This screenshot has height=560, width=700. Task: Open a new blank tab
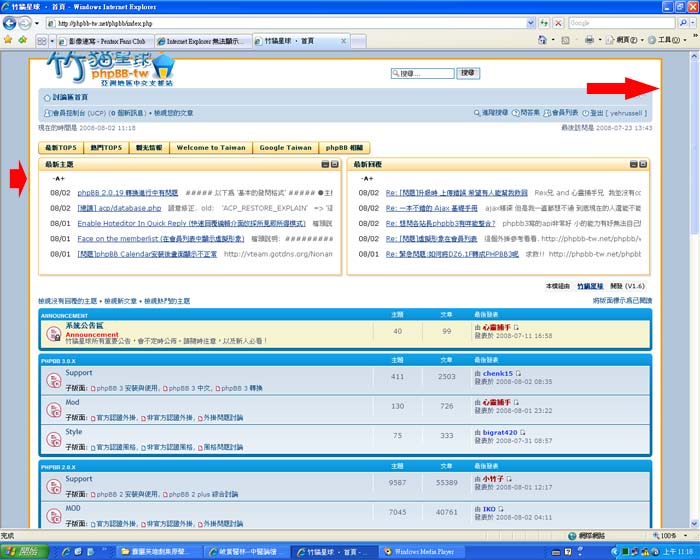click(x=358, y=41)
